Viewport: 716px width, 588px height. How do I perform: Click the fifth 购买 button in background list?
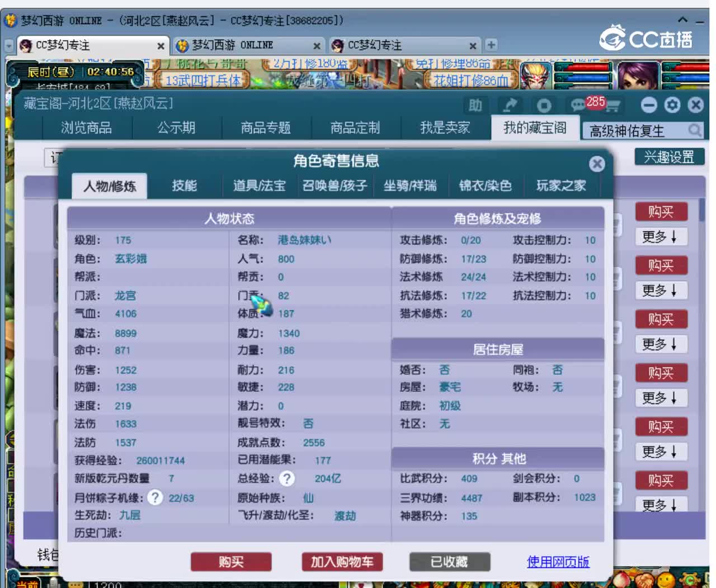(661, 426)
